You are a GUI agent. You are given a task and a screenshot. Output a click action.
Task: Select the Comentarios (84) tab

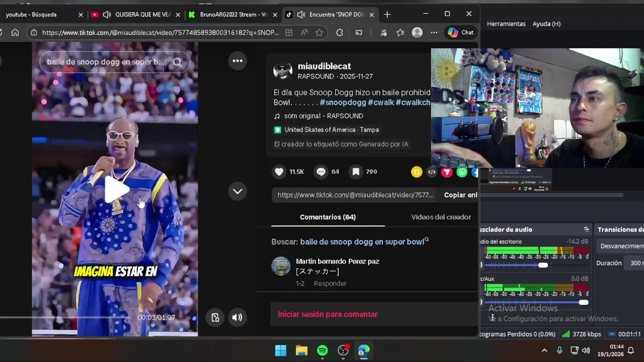[328, 217]
